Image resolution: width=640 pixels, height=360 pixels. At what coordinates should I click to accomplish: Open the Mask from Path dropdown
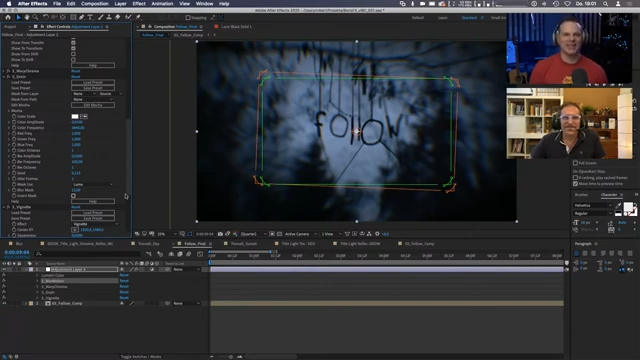click(x=93, y=99)
